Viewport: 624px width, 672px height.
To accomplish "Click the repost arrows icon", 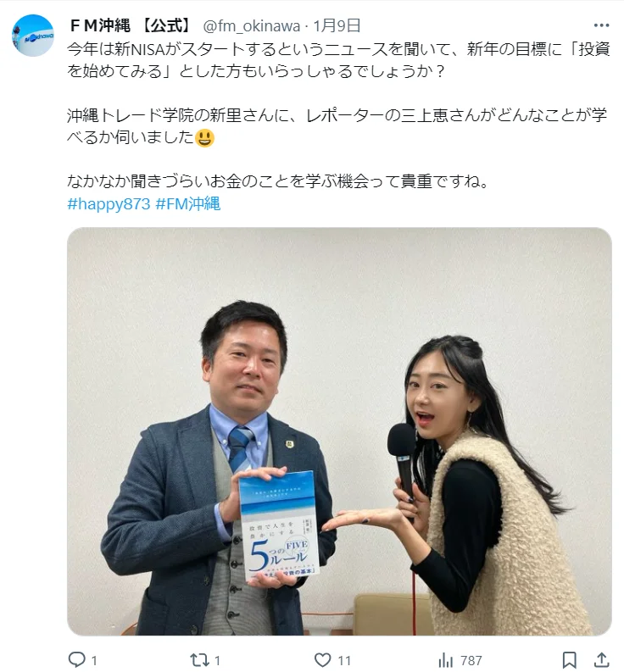I will tap(199, 659).
